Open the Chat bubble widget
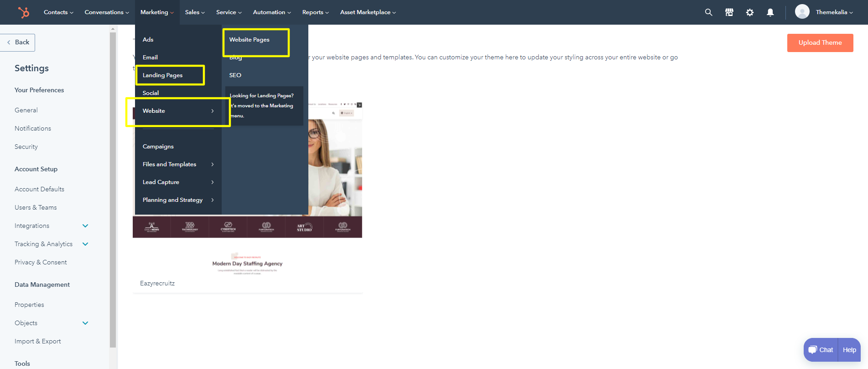The width and height of the screenshot is (868, 369). pyautogui.click(x=821, y=350)
